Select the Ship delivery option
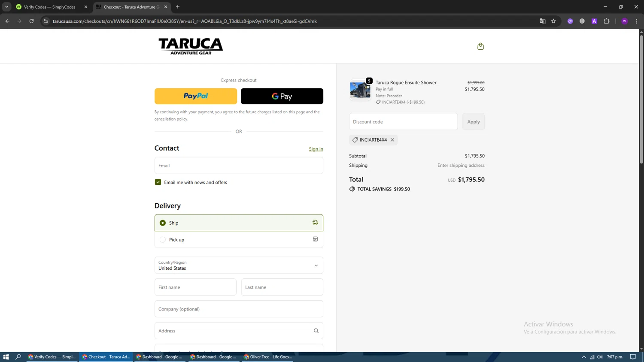 (239, 223)
